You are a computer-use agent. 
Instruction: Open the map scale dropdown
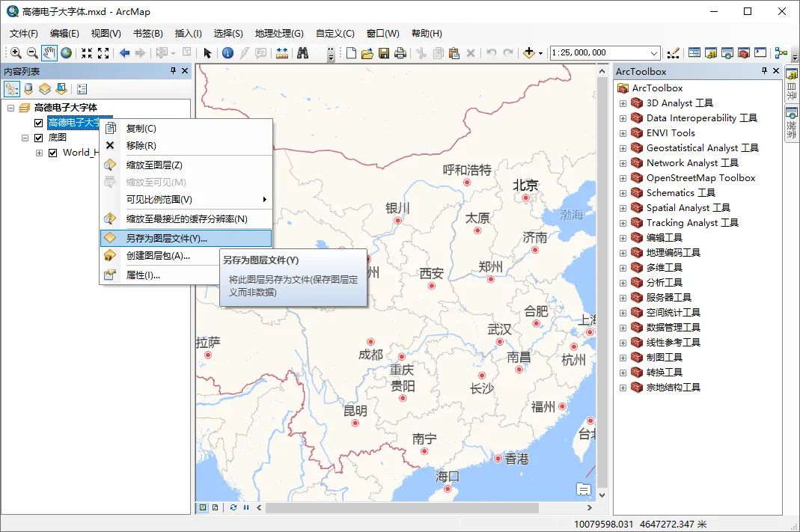tap(653, 53)
